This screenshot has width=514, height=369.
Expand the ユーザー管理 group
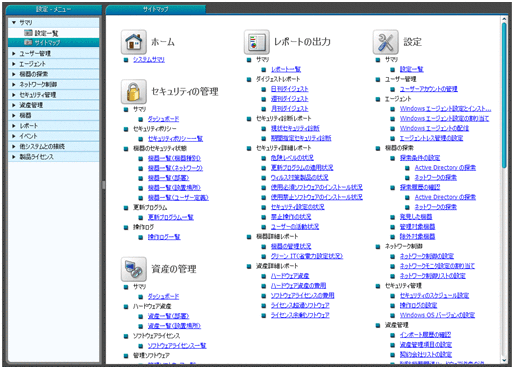pos(14,53)
